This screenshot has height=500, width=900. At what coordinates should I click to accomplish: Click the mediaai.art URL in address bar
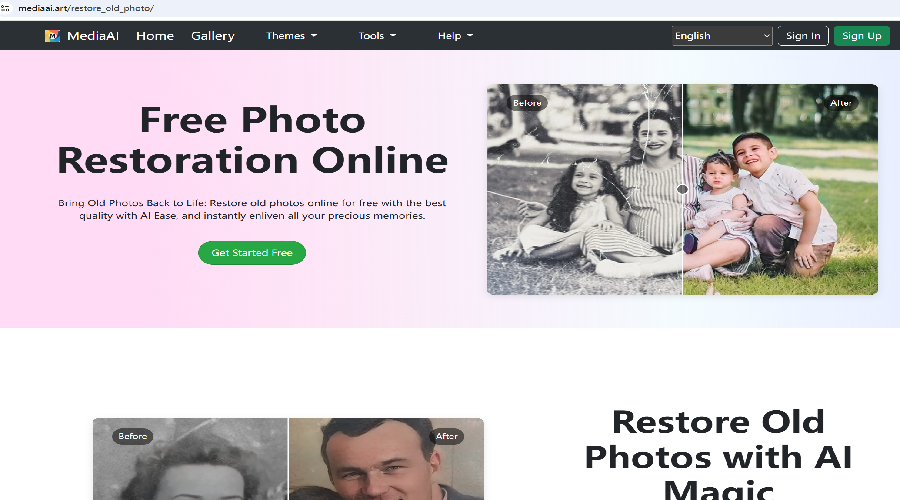coord(86,8)
